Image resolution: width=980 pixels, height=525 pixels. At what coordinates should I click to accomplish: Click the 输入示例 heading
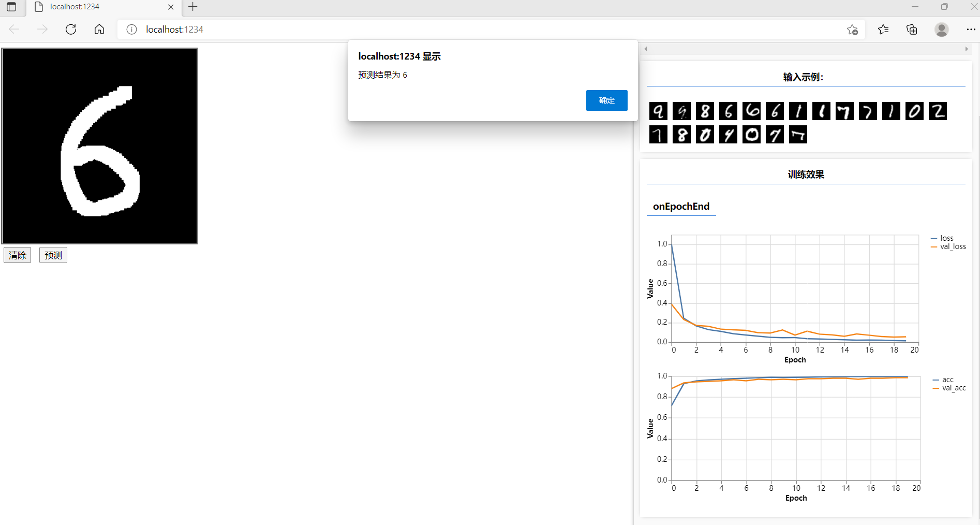tap(803, 77)
